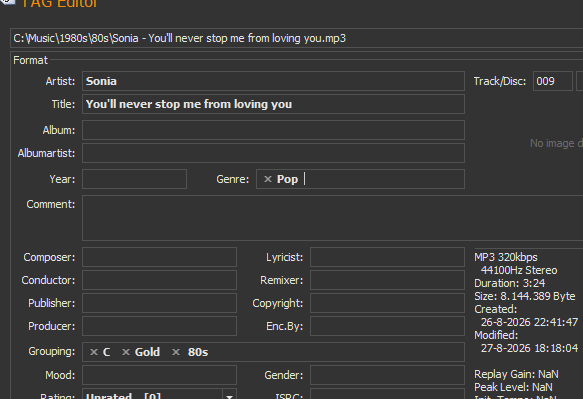Remove the C grouping tag
This screenshot has width=583, height=399.
click(x=94, y=352)
